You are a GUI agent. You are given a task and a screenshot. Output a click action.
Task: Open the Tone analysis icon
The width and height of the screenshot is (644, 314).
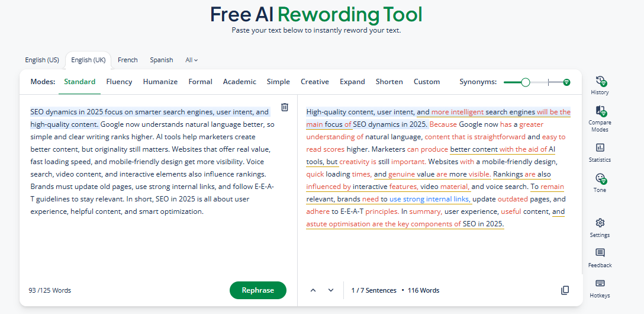[600, 178]
